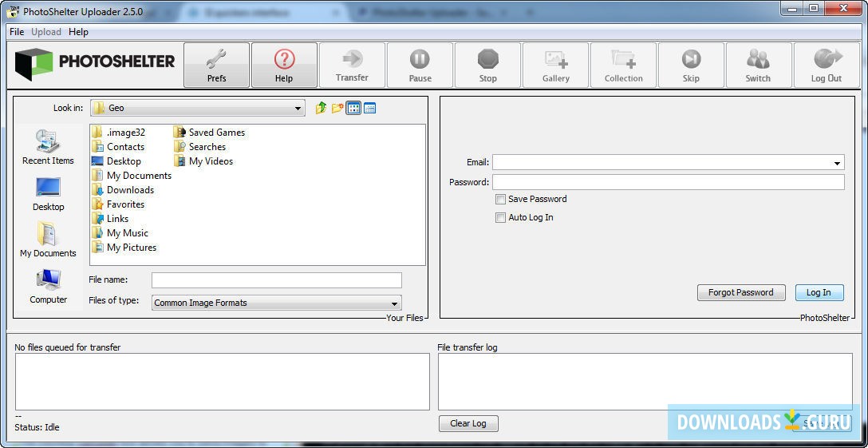The width and height of the screenshot is (868, 448).
Task: Focus the File name input field
Action: click(x=277, y=280)
